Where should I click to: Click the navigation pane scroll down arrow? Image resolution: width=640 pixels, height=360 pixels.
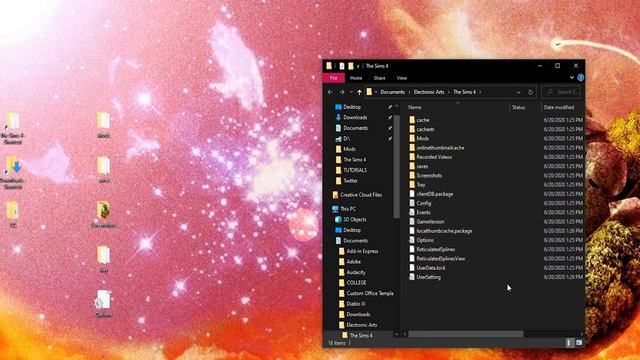(396, 334)
